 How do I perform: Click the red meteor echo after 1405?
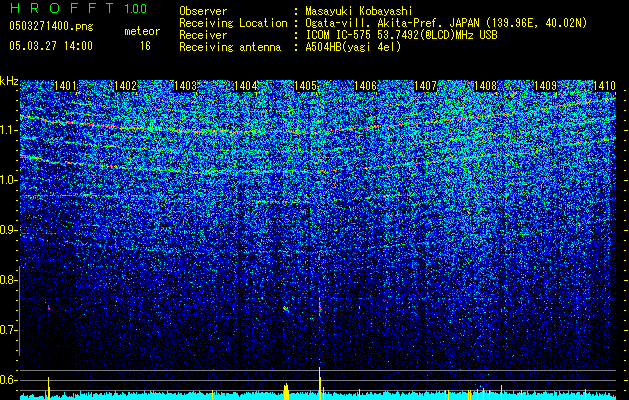(x=320, y=309)
